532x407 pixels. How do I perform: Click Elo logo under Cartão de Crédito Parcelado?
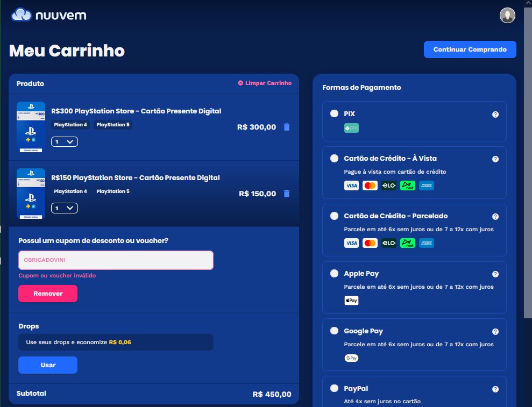tap(388, 243)
